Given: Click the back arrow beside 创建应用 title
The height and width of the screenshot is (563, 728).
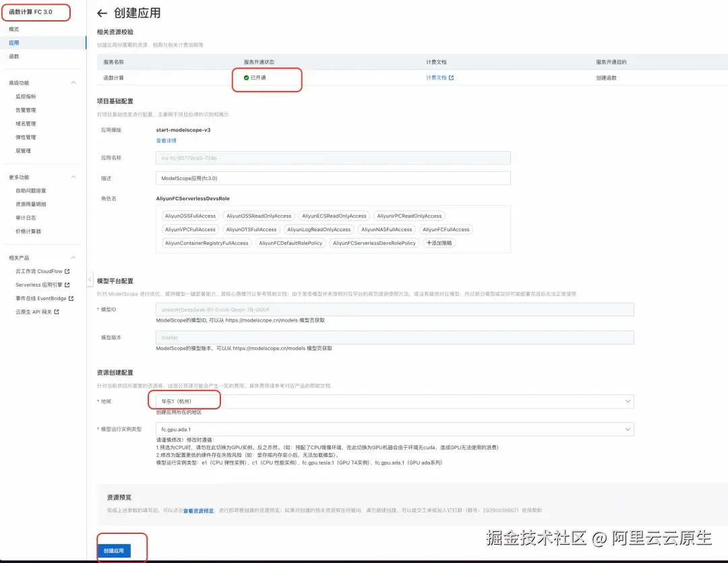Looking at the screenshot, I should pos(102,13).
